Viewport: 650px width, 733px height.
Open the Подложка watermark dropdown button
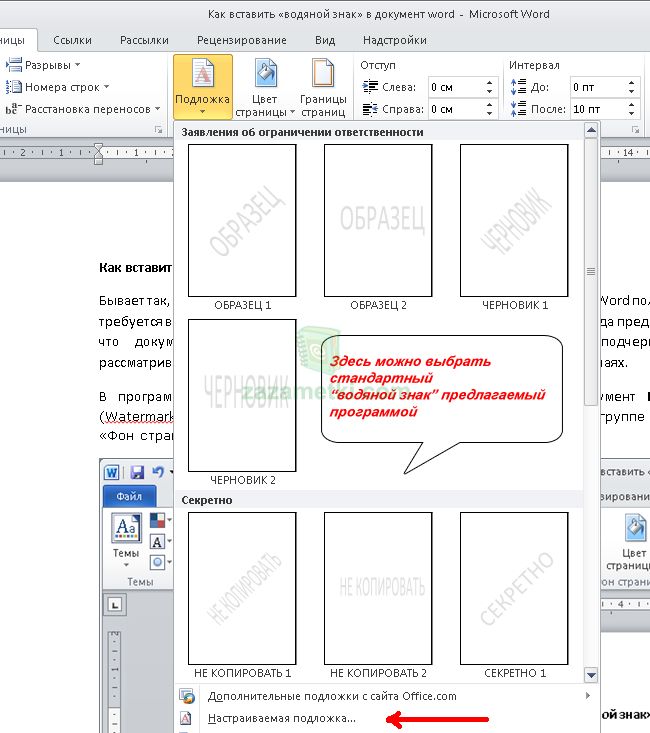click(203, 87)
